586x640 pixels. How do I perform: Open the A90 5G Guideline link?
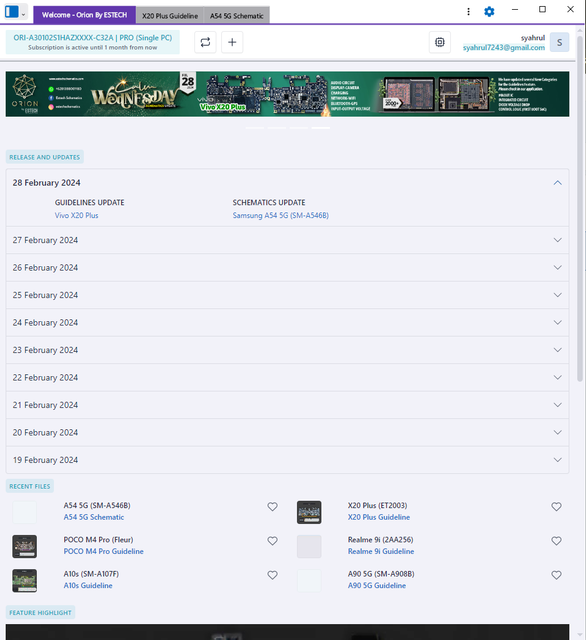(377, 586)
